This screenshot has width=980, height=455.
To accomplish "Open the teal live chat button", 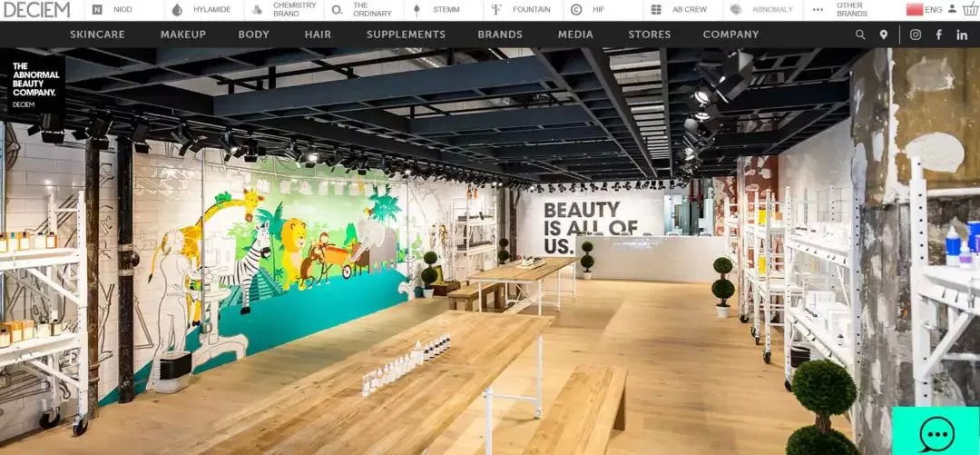I will point(936,431).
